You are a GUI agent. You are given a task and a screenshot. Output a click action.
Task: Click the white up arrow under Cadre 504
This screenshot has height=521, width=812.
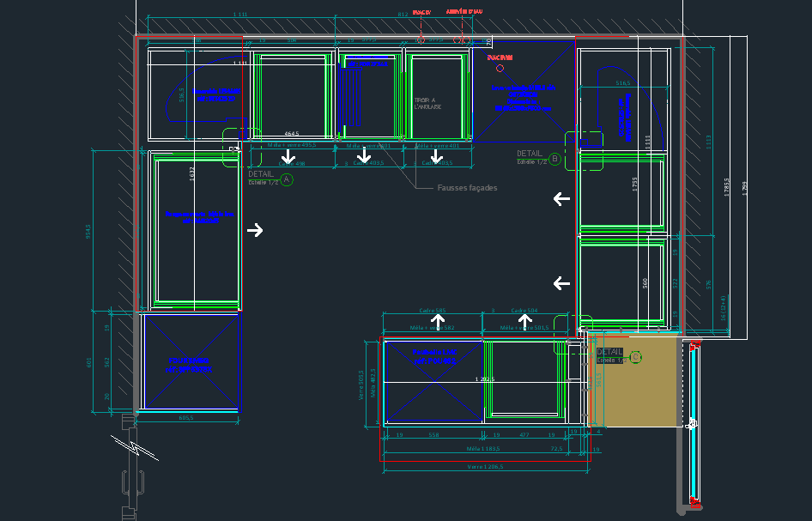point(524,320)
